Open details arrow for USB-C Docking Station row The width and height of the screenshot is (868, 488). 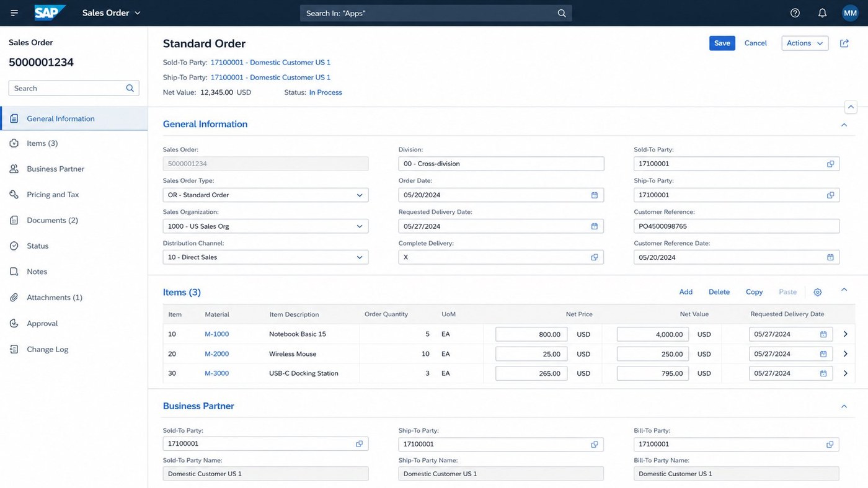click(x=845, y=373)
